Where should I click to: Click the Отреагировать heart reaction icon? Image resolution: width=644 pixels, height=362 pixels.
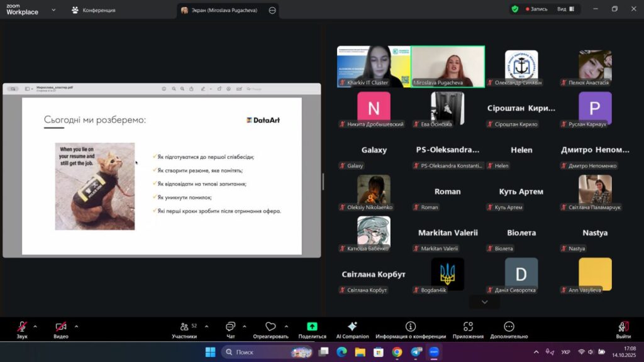point(270,327)
